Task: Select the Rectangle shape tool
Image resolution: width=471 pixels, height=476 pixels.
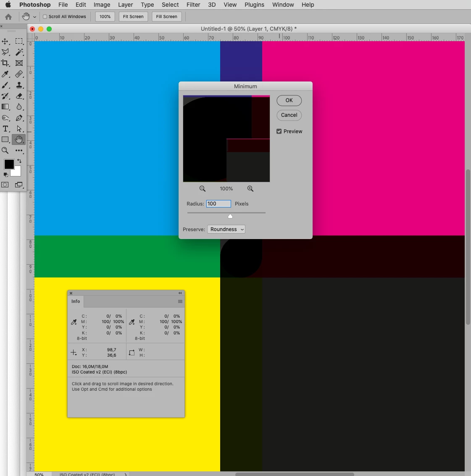Action: [x=5, y=139]
